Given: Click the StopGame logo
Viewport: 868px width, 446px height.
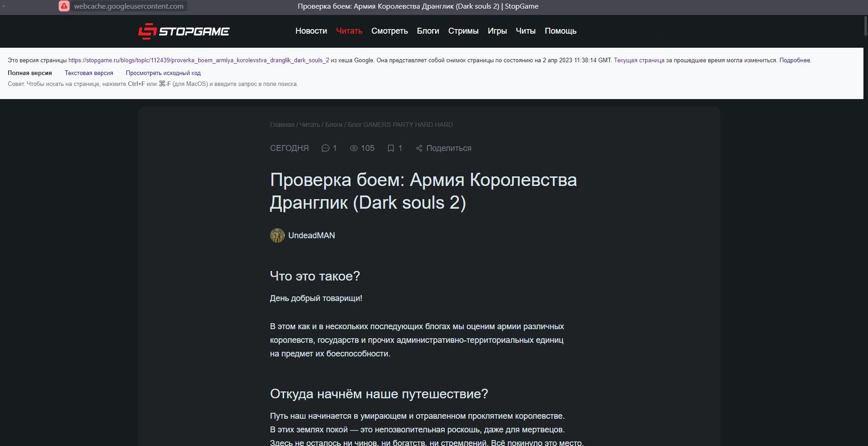Looking at the screenshot, I should (184, 31).
